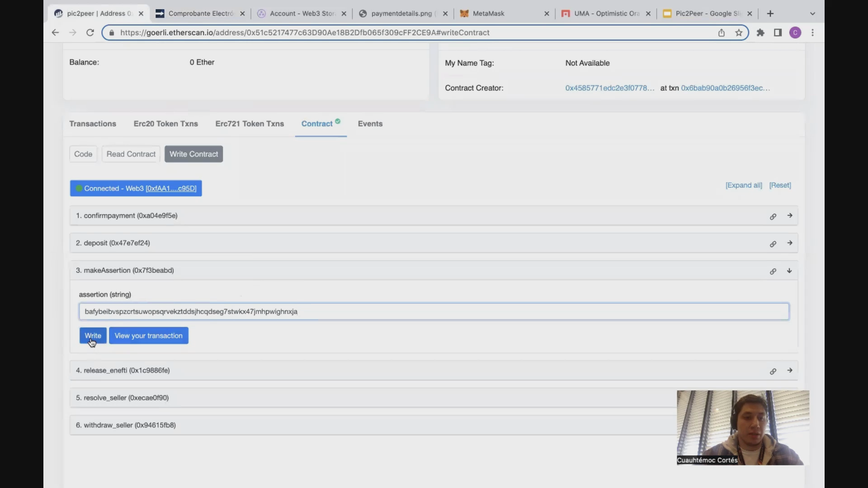The width and height of the screenshot is (868, 488).
Task: Open contract creator address 0x4585771edc2e3f0778
Action: tap(609, 88)
